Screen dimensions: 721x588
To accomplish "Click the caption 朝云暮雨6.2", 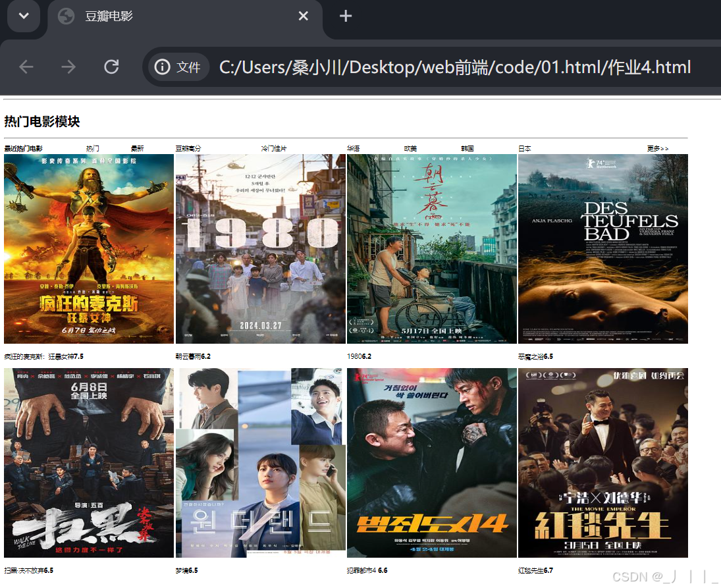I will (x=193, y=356).
